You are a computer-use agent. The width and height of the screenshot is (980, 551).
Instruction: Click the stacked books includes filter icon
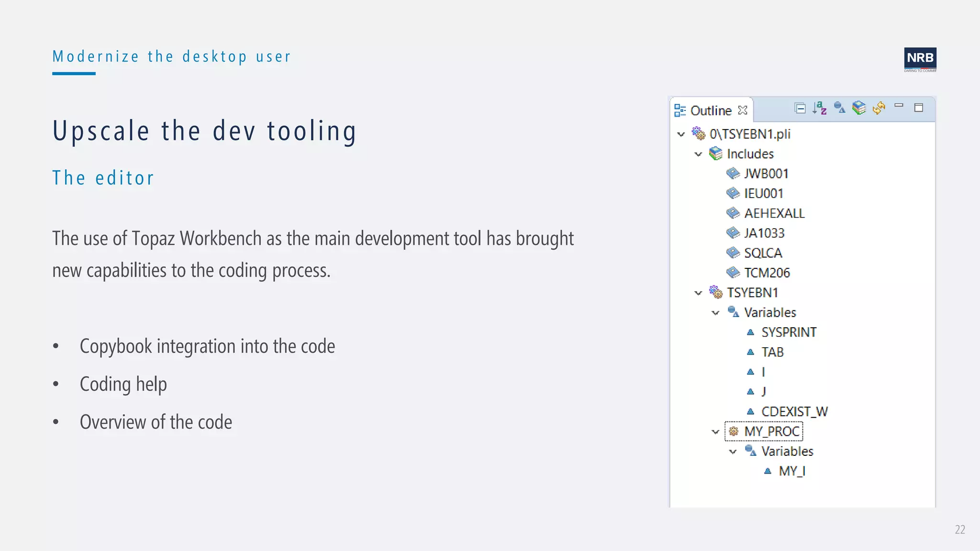(859, 108)
